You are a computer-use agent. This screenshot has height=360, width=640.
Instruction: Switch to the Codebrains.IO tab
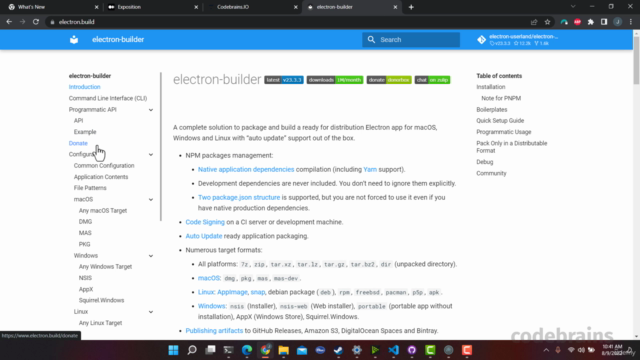point(253,7)
